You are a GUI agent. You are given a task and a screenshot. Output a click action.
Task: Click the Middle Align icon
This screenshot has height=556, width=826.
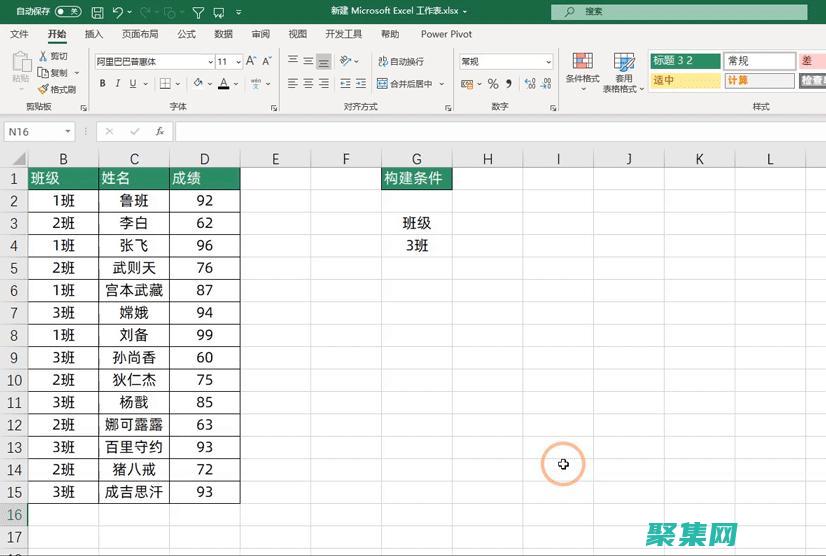pos(308,61)
